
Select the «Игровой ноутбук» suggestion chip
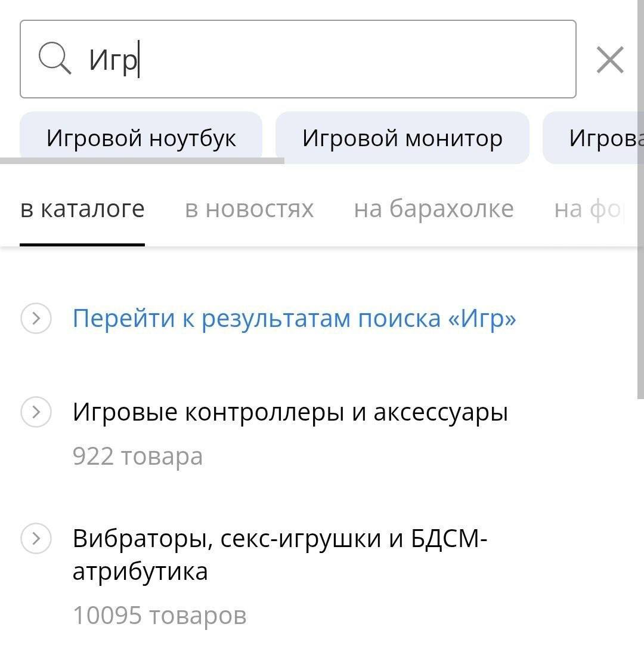tap(141, 137)
